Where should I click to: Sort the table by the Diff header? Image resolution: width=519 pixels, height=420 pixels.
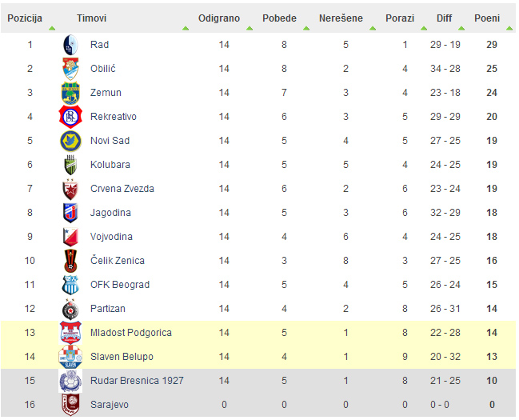tap(444, 18)
